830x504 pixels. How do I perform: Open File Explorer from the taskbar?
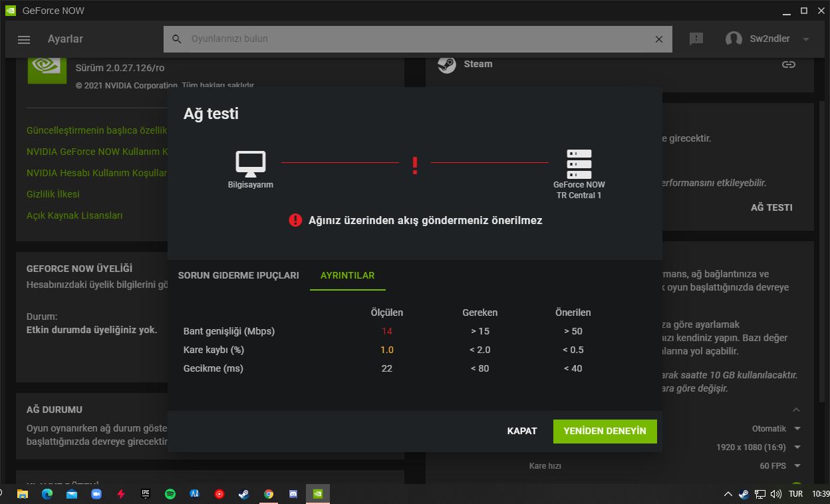pos(23,494)
